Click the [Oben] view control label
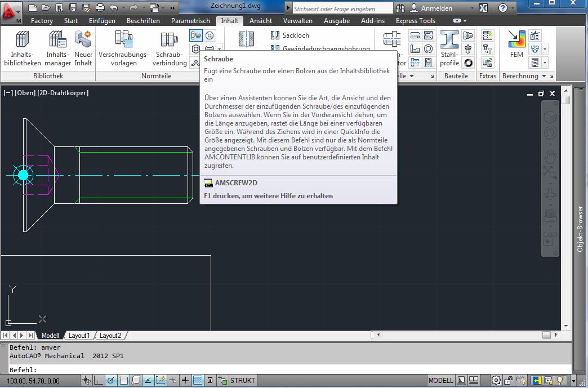This screenshot has width=588, height=388. tap(25, 92)
